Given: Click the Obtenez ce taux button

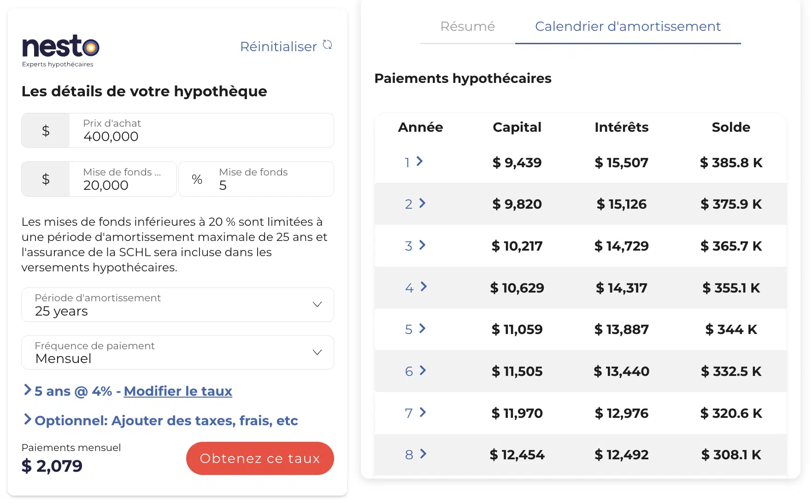Looking at the screenshot, I should point(260,458).
